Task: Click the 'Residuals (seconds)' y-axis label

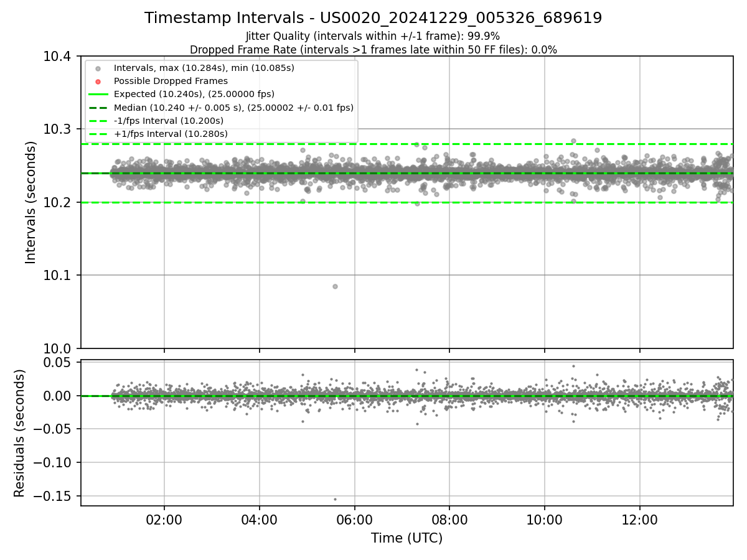Action: (20, 433)
